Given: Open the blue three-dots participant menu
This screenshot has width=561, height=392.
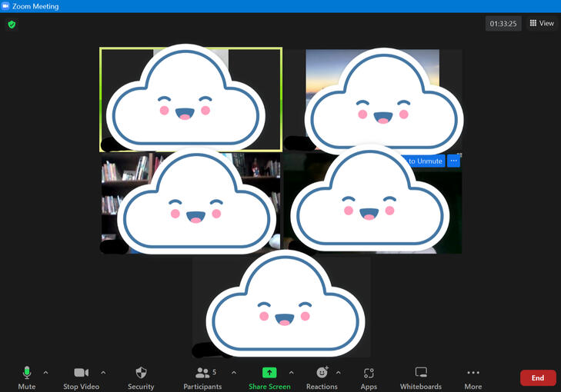Looking at the screenshot, I should click(x=454, y=161).
